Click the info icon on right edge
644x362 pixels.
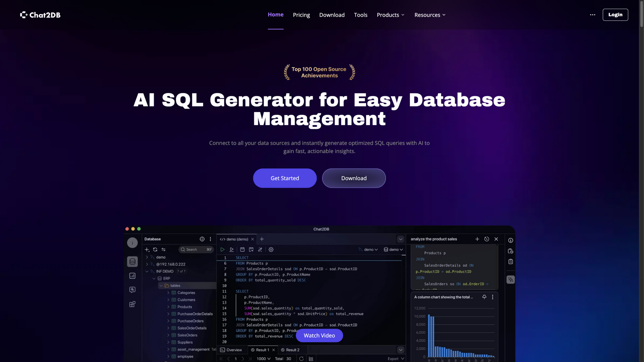point(511,241)
